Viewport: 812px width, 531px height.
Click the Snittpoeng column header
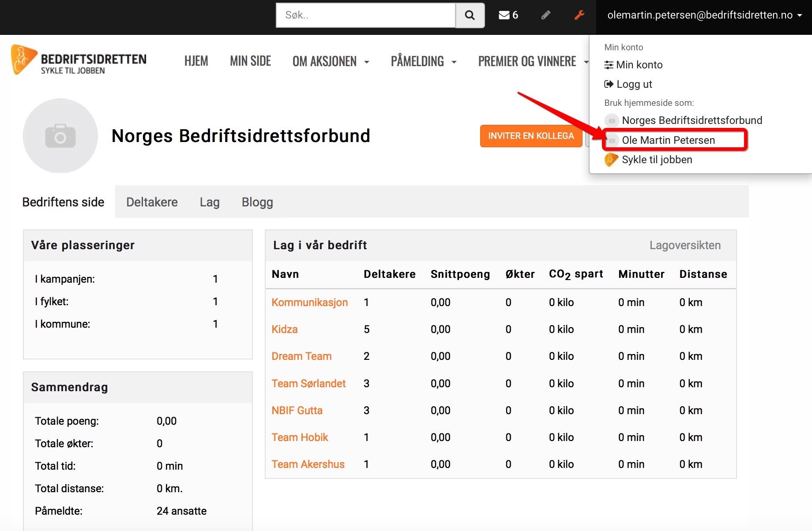460,274
